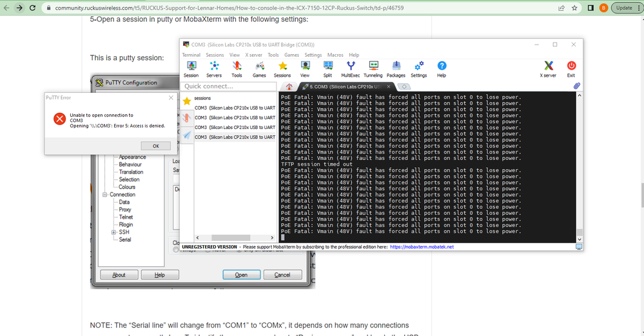Viewport: 644px width, 336px height.
Task: Click the About button in PuTTY
Action: pos(119,275)
